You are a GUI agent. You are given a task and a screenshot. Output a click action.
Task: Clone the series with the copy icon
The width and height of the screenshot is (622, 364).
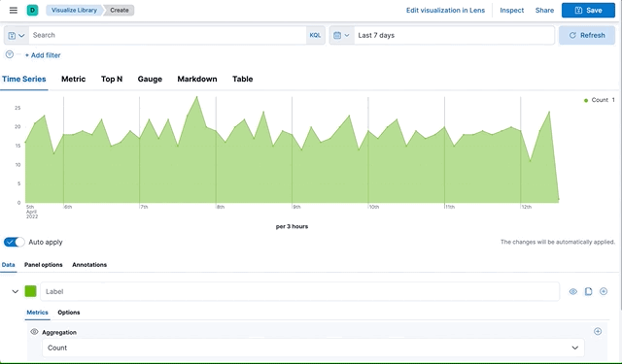[x=588, y=291]
